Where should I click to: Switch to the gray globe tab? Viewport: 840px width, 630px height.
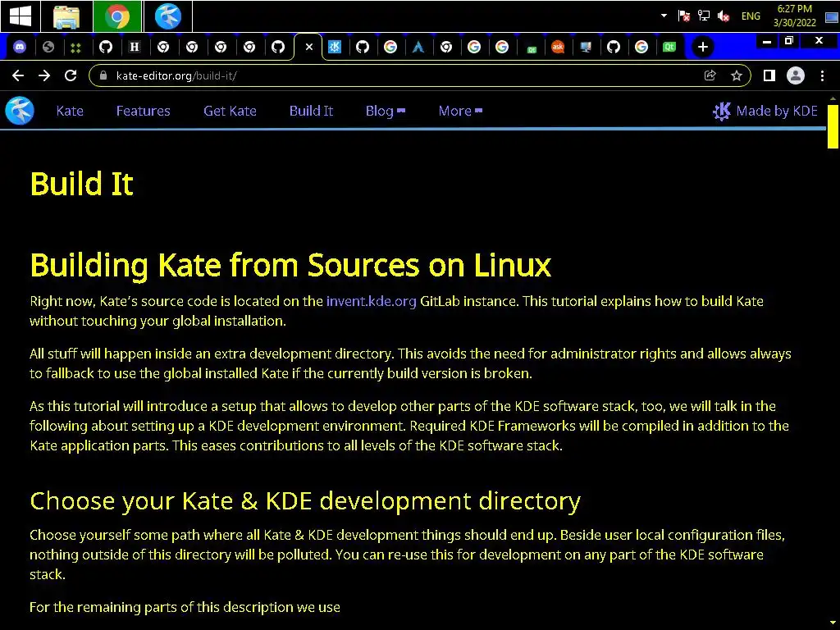click(48, 47)
